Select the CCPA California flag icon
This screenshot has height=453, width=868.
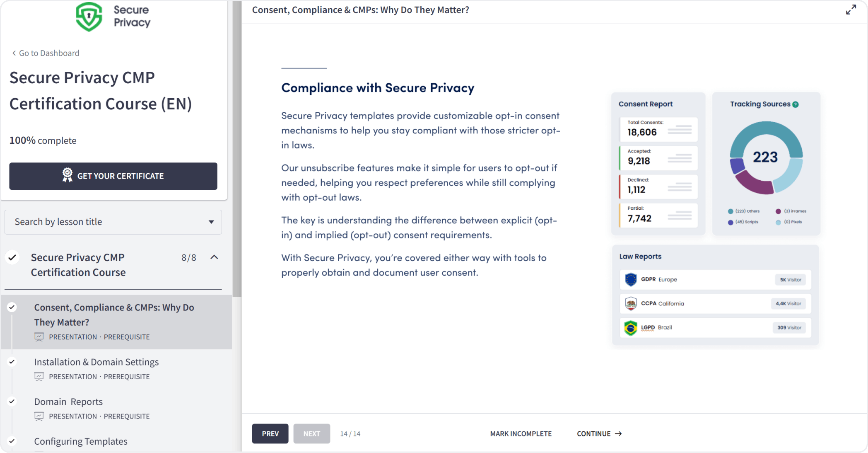630,303
